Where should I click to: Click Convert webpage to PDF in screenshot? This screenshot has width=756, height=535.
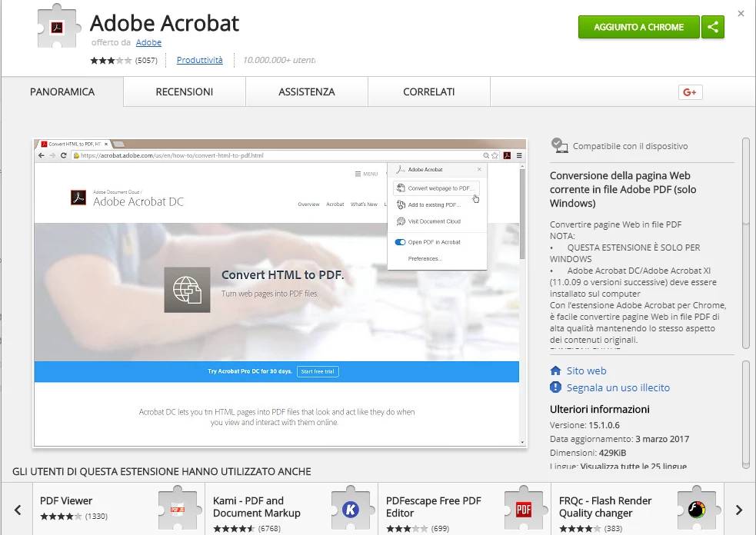436,188
